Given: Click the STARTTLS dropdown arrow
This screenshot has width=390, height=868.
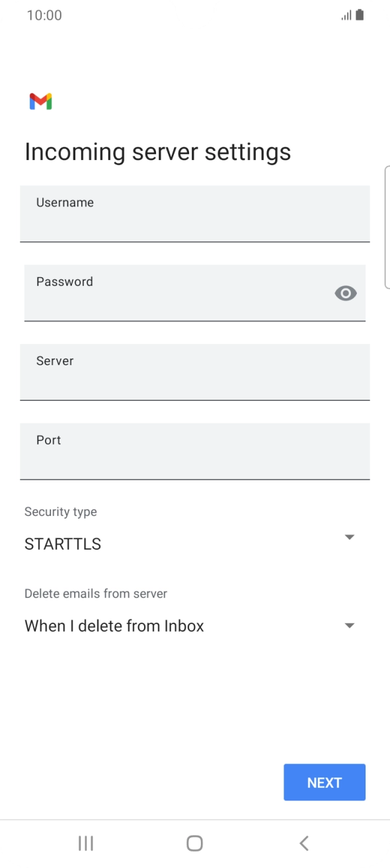Looking at the screenshot, I should 349,537.
